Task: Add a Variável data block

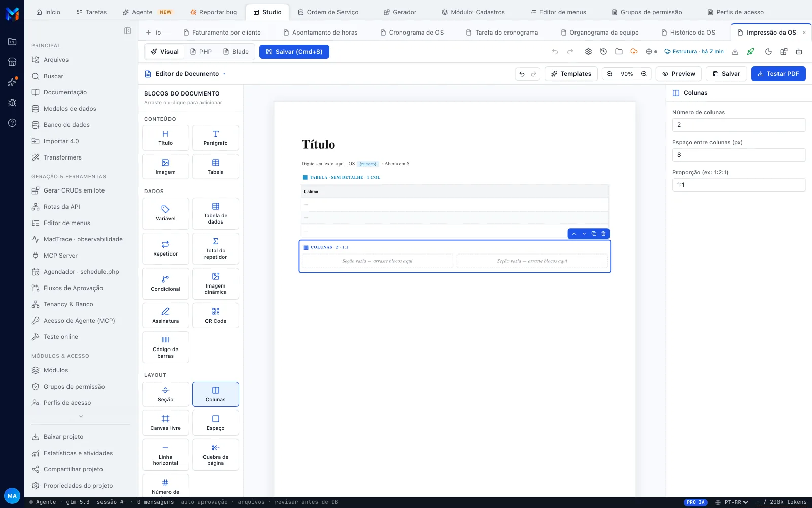Action: click(165, 213)
